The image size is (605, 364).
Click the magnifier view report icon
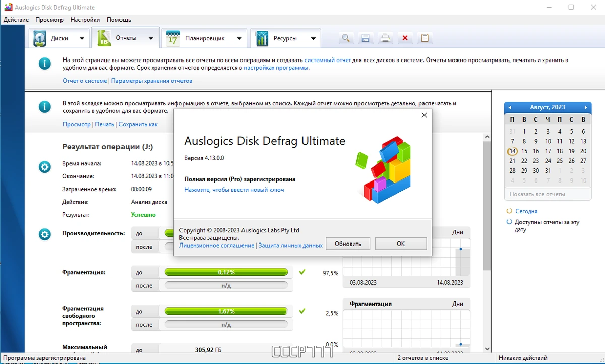click(x=346, y=38)
